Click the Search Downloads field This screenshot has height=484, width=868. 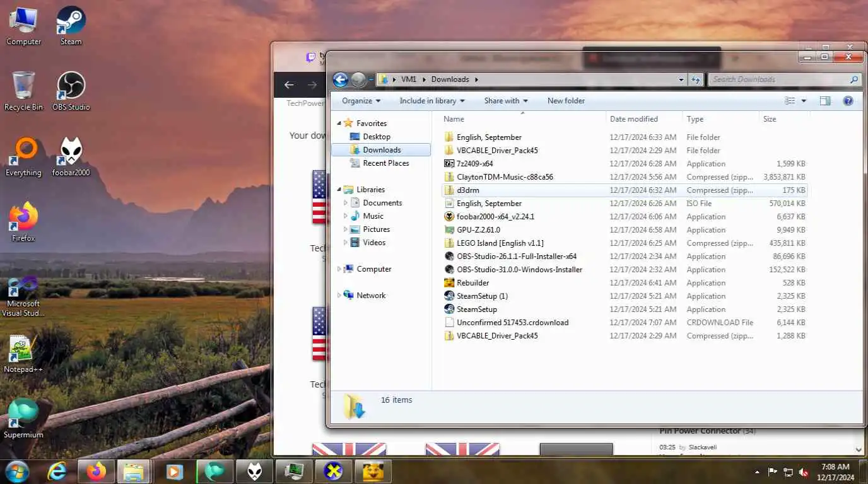point(785,79)
